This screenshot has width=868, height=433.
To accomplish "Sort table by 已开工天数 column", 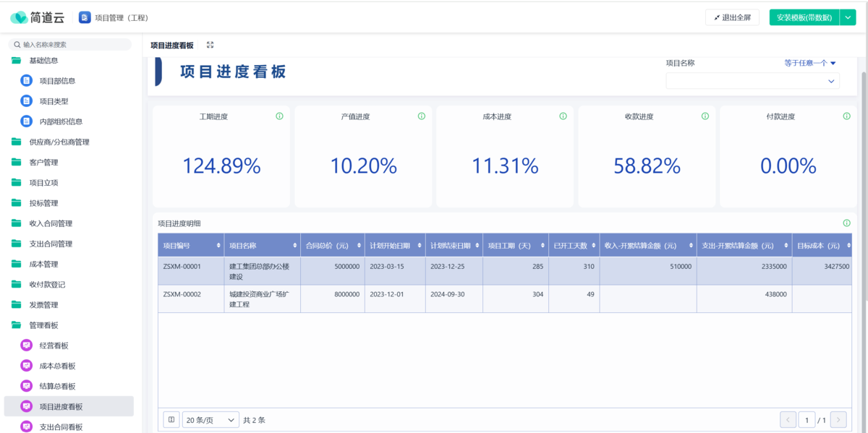I will [595, 246].
